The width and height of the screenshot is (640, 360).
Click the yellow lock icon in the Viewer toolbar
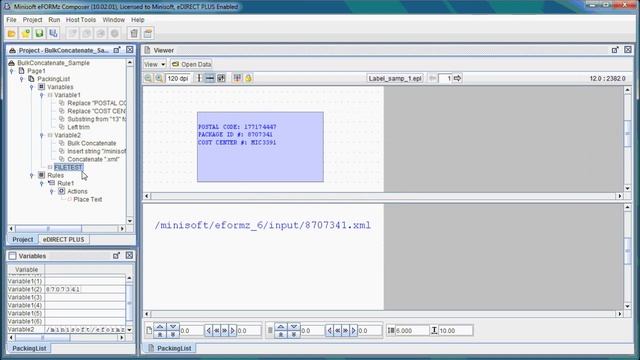pos(248,78)
